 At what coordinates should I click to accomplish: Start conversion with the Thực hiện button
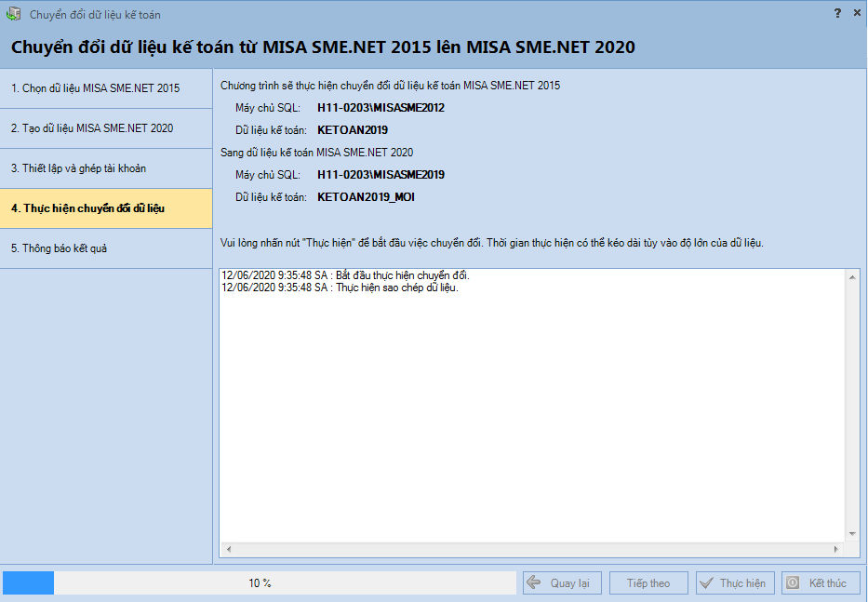click(735, 583)
